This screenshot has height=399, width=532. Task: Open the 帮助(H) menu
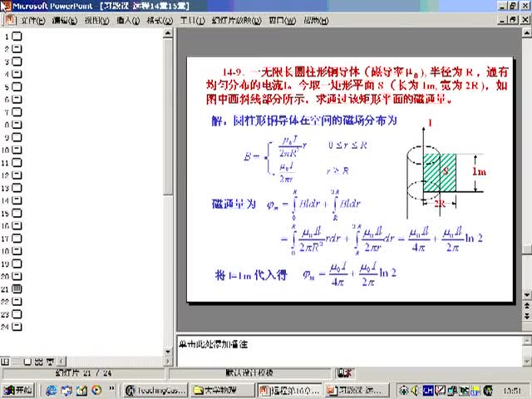tap(316, 21)
